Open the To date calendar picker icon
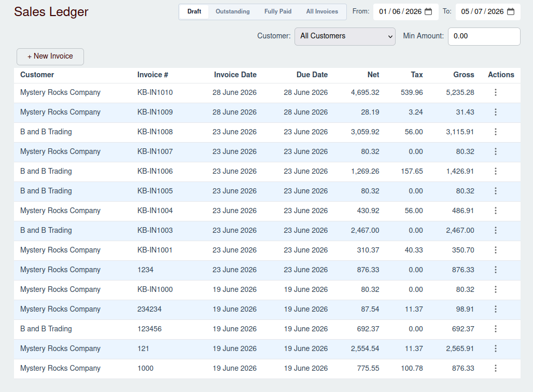 [511, 11]
